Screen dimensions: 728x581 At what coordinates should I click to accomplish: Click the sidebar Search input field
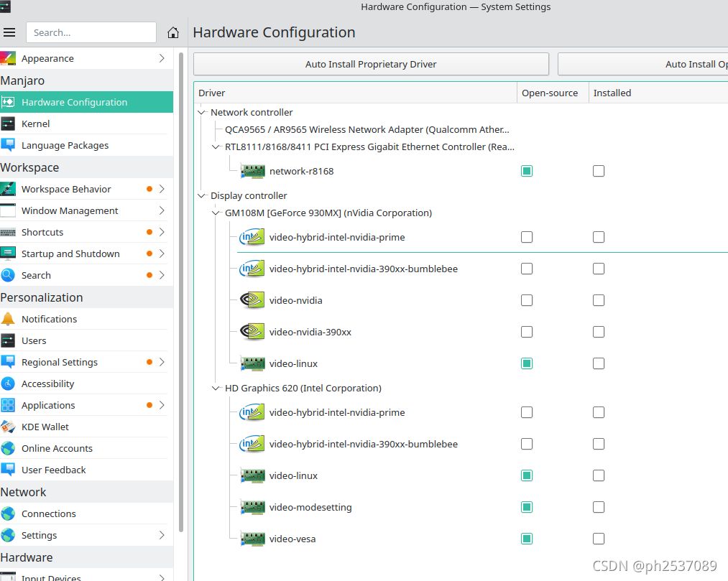(91, 32)
